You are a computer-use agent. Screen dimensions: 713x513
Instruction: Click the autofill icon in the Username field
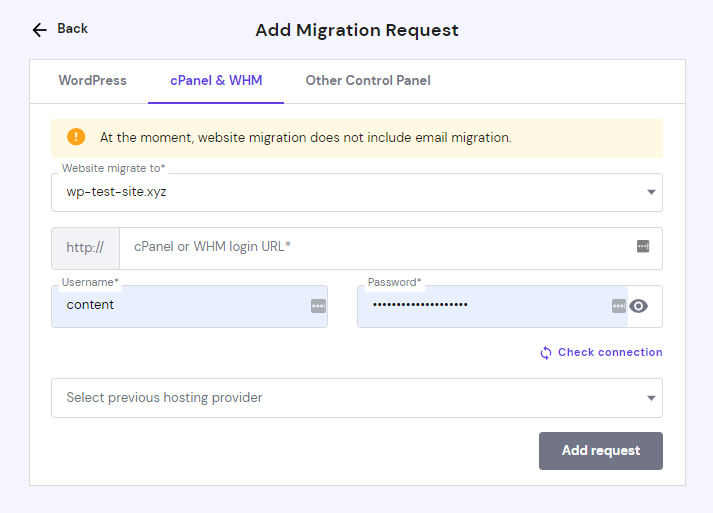click(x=318, y=306)
